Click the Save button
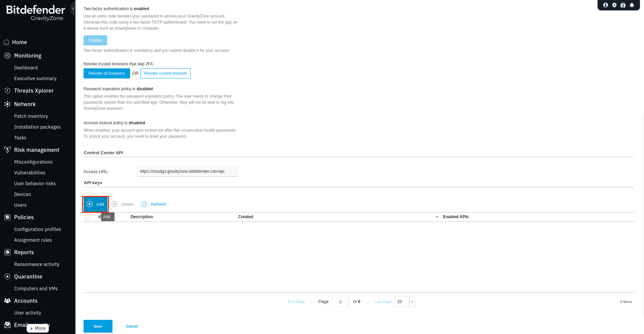This screenshot has height=334, width=644. pos(98,326)
